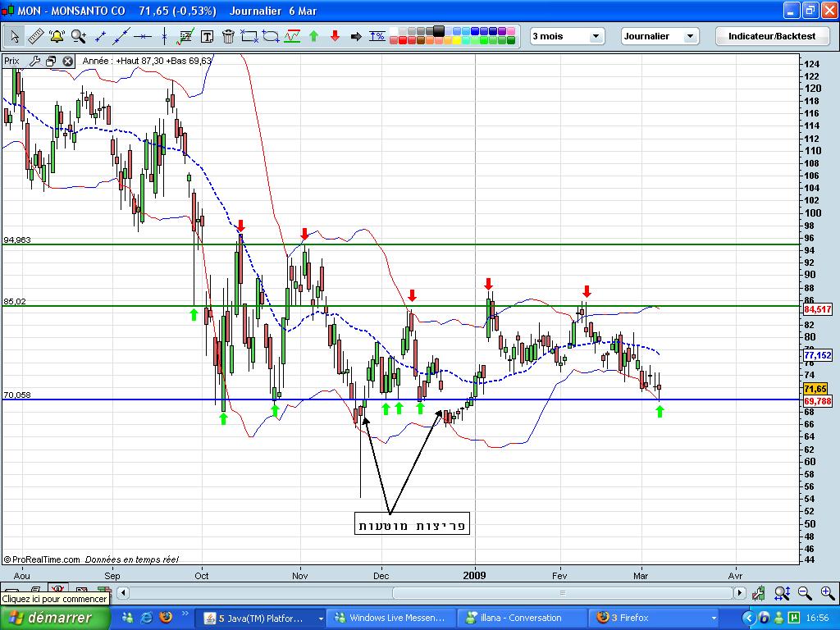The image size is (840, 630).
Task: Open the alarm bell alert tool
Action: (57, 36)
